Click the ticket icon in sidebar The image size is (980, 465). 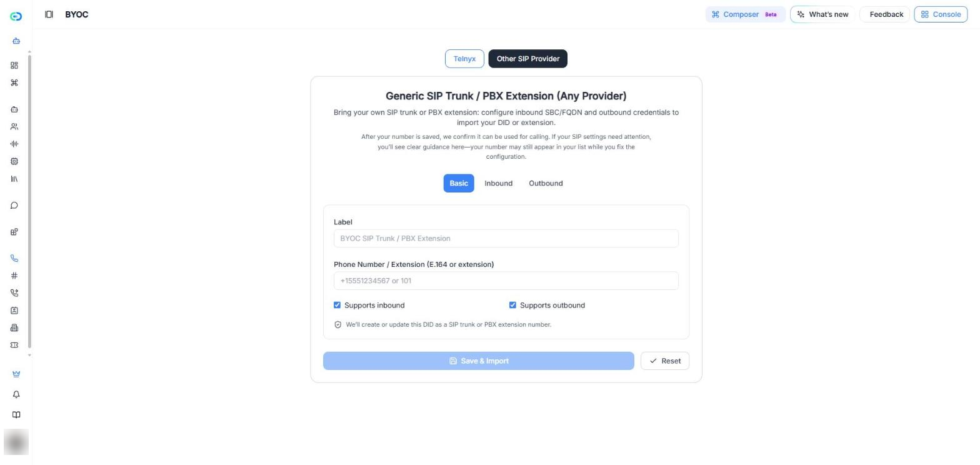14,345
